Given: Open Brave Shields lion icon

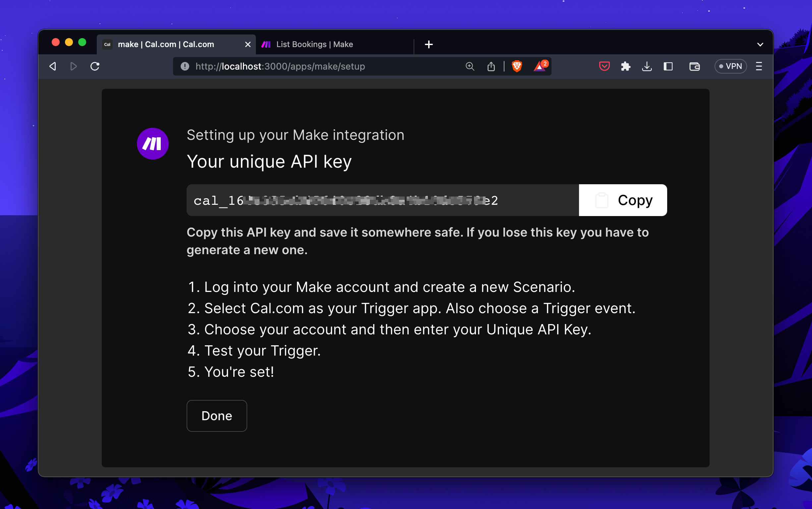Looking at the screenshot, I should 517,66.
